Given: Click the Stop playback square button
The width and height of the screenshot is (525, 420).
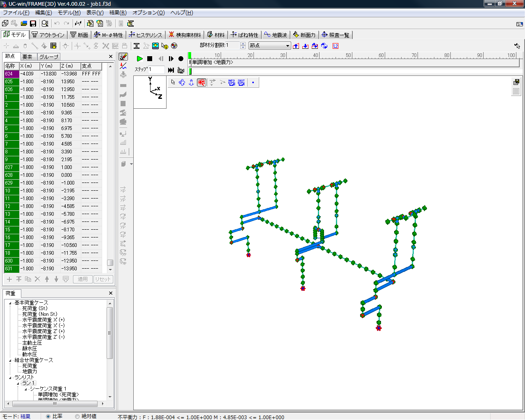Looking at the screenshot, I should point(150,59).
